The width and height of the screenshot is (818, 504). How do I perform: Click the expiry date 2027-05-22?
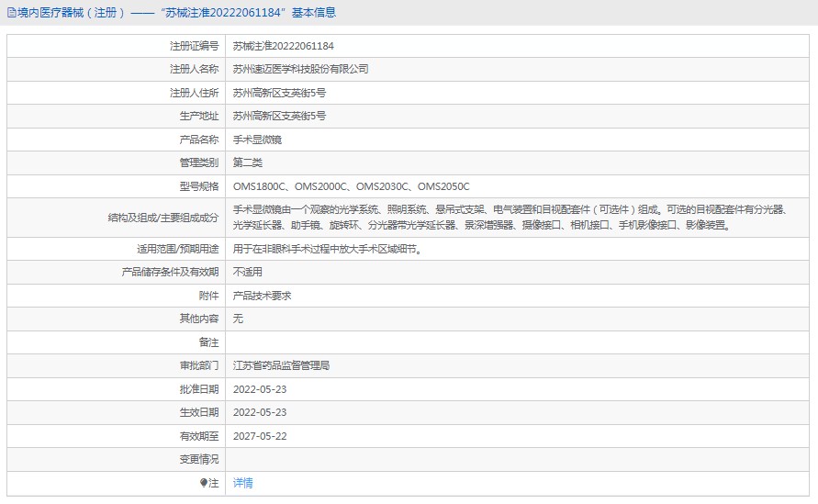pyautogui.click(x=260, y=436)
